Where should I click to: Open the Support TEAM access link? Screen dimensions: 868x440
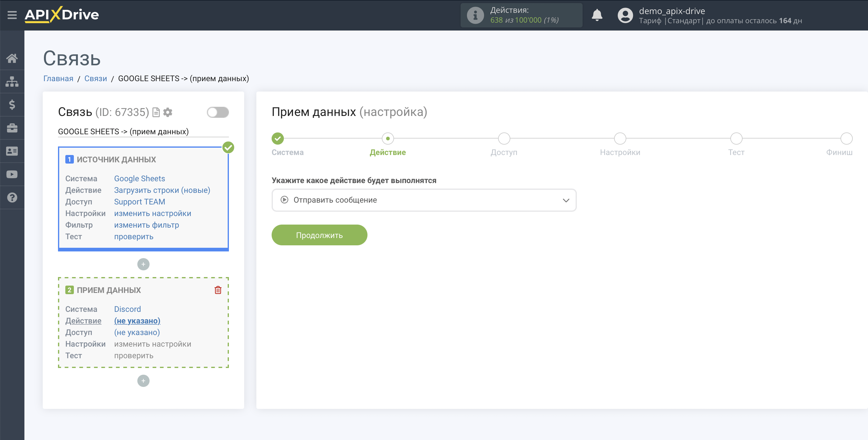point(139,202)
